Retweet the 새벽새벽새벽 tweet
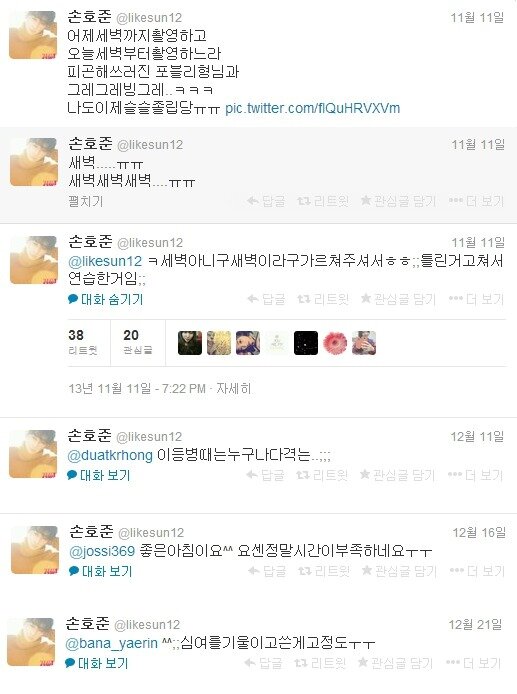The height and width of the screenshot is (694, 517). tap(323, 201)
